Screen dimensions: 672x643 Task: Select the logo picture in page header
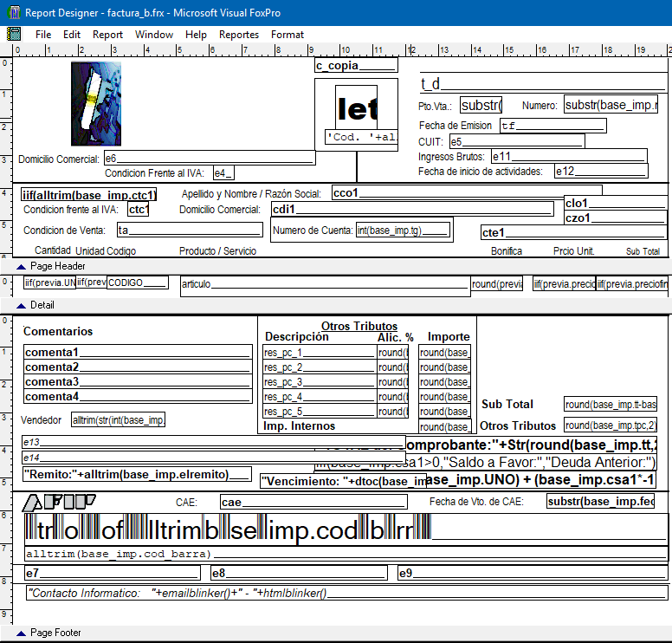[x=96, y=104]
